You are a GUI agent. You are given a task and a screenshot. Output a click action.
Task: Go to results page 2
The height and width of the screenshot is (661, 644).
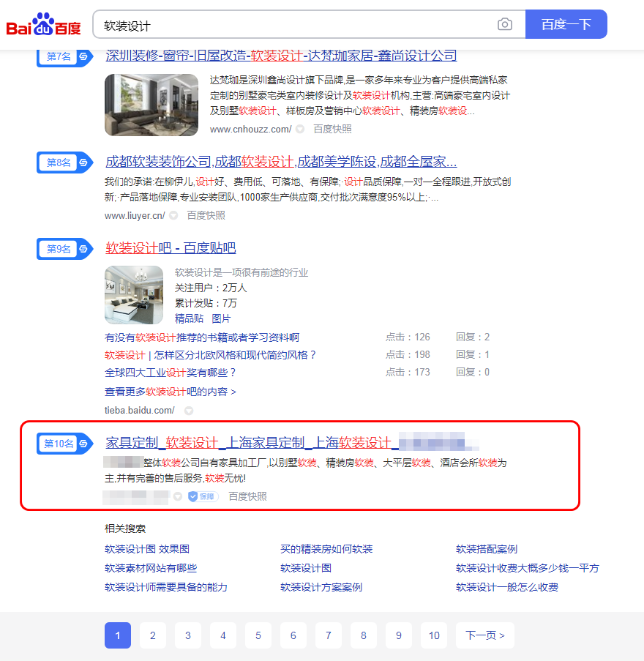[152, 635]
